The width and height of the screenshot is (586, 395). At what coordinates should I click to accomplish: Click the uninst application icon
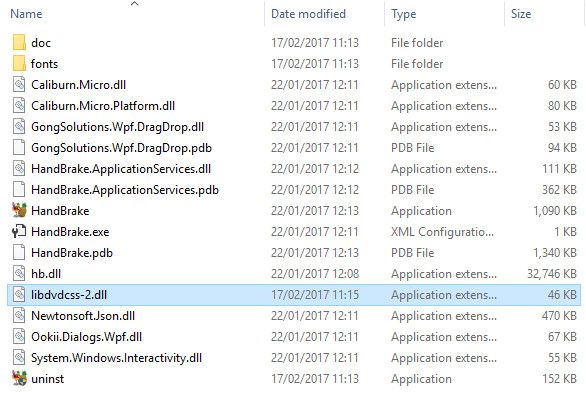[x=19, y=378]
